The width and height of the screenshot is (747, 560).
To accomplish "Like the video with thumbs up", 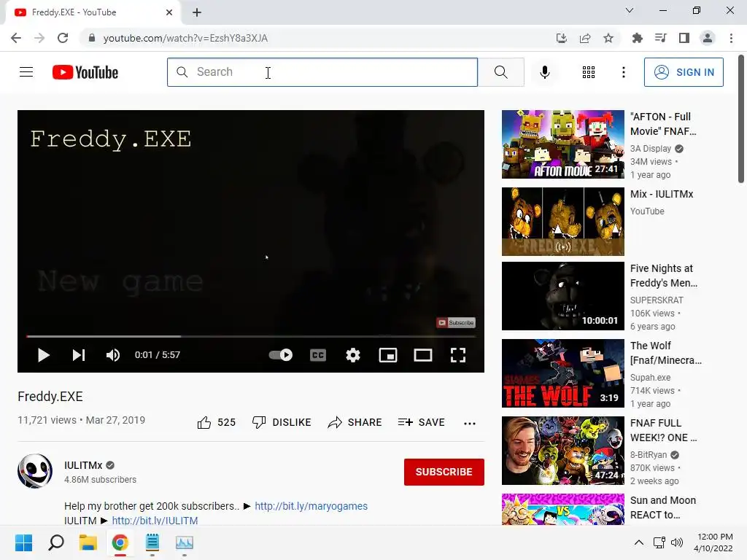I will tap(216, 422).
